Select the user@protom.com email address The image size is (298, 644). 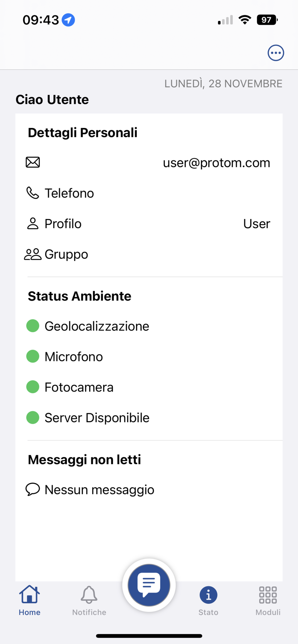click(x=216, y=163)
